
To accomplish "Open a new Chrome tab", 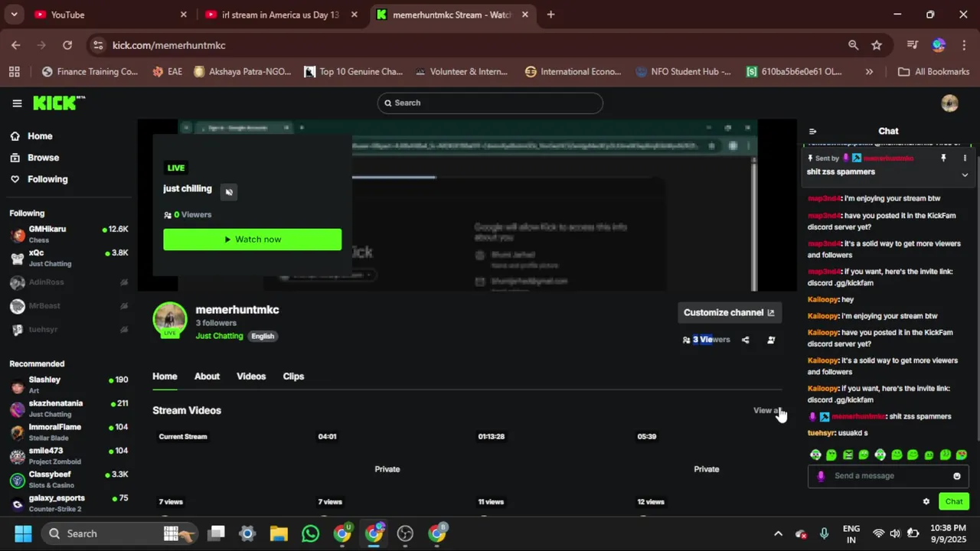I will [x=550, y=15].
